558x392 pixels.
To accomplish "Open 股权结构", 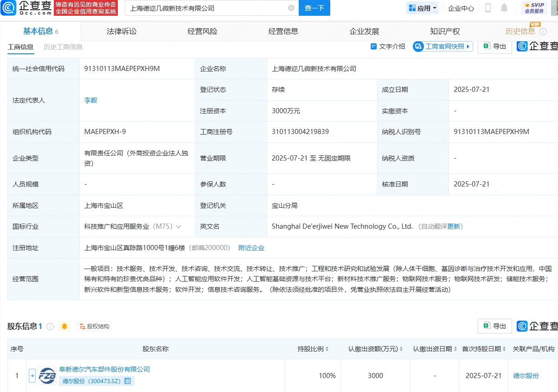I will click(95, 327).
